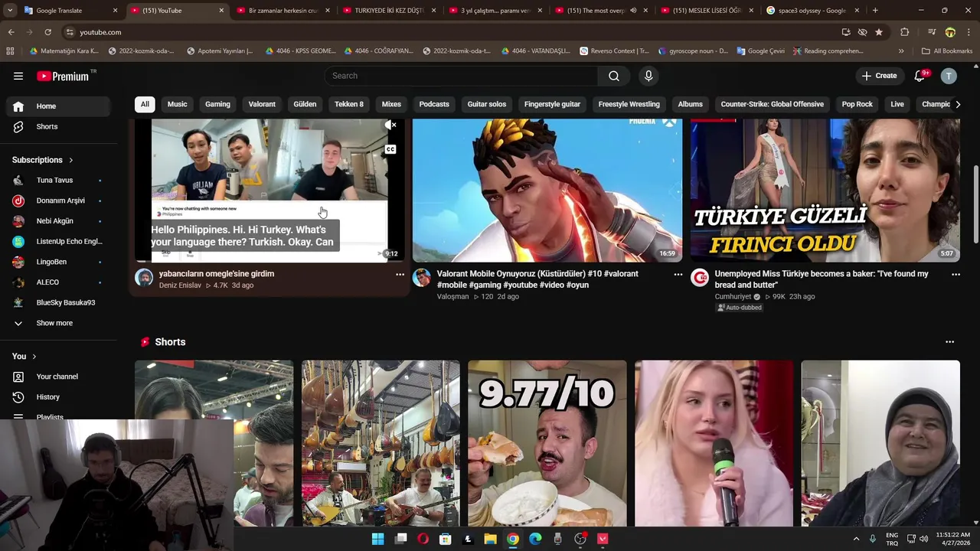Viewport: 980px width, 551px height.
Task: Open Microsoft Edge from the taskbar
Action: (x=535, y=539)
